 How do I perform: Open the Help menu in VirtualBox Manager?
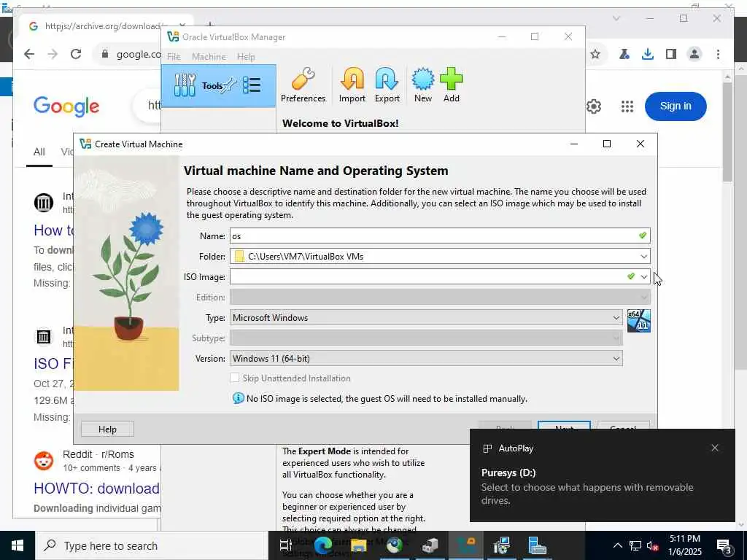246,57
